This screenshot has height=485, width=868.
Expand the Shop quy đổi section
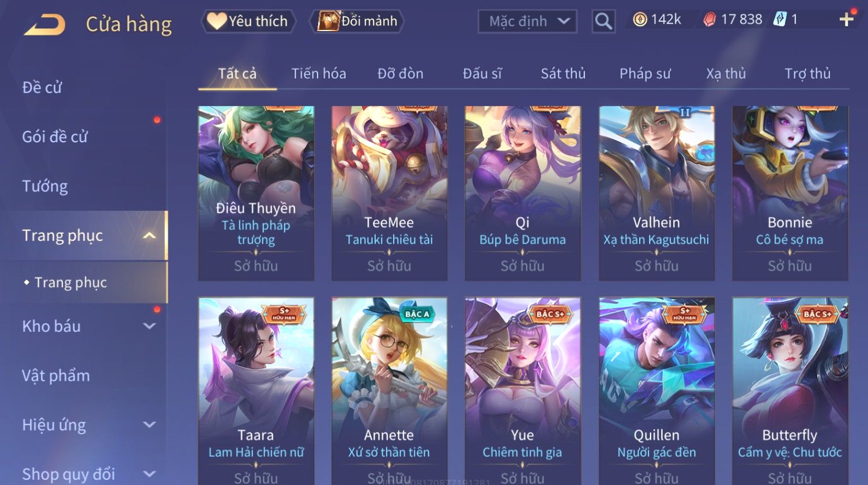point(149,474)
